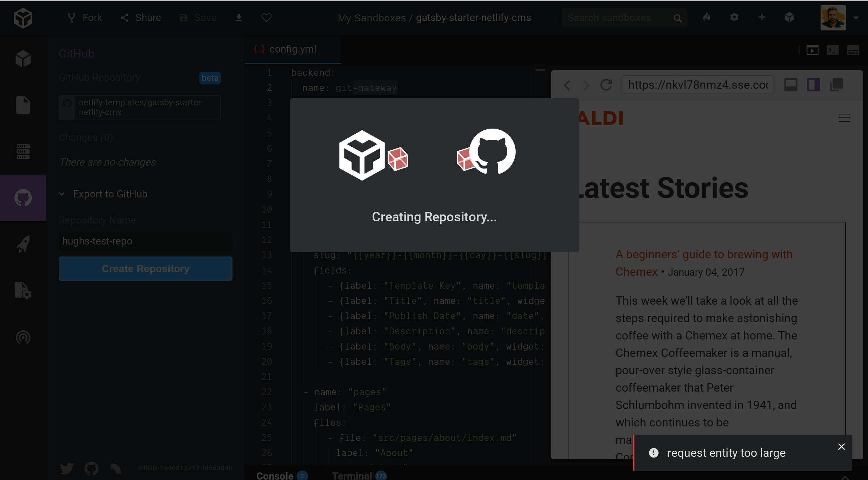Open the deployment rocket sidebar icon
868x480 pixels.
(23, 244)
